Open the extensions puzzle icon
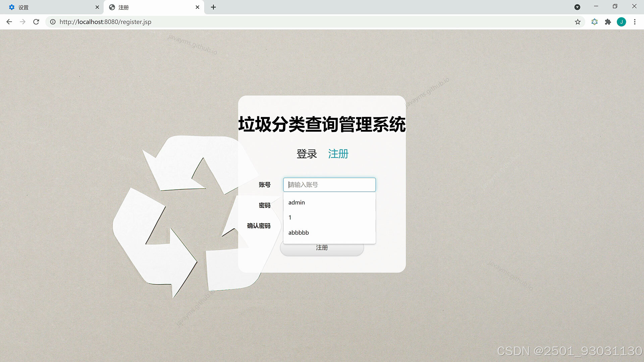644x362 pixels. (x=608, y=22)
